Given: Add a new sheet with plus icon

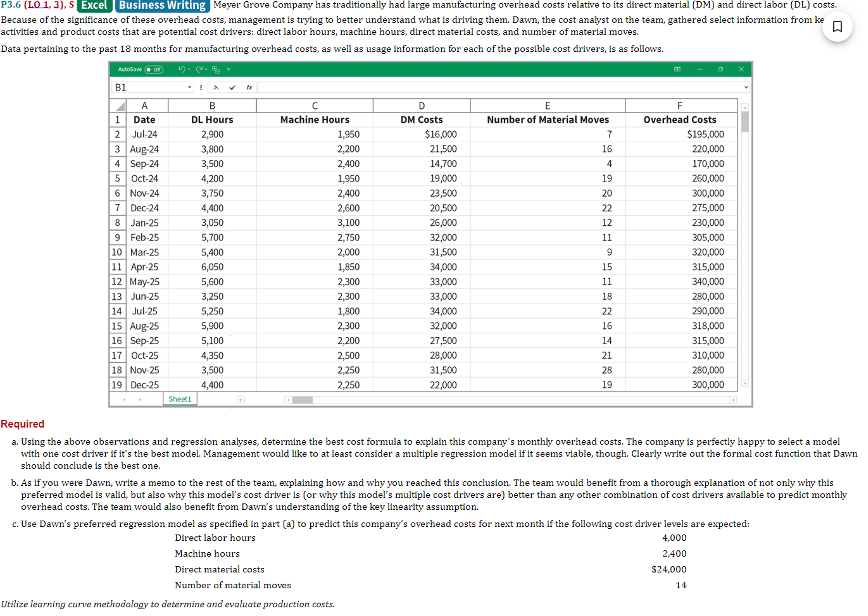Looking at the screenshot, I should 241,400.
